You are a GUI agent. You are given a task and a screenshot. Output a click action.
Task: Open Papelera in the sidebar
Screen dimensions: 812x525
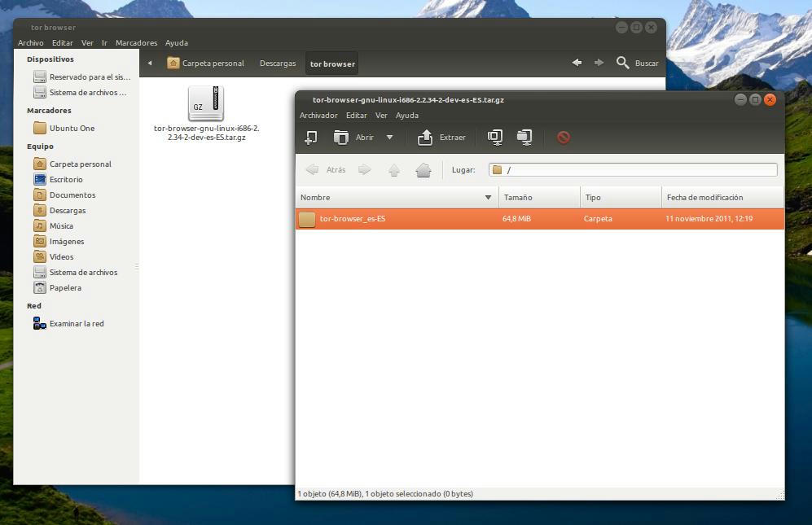click(x=65, y=288)
